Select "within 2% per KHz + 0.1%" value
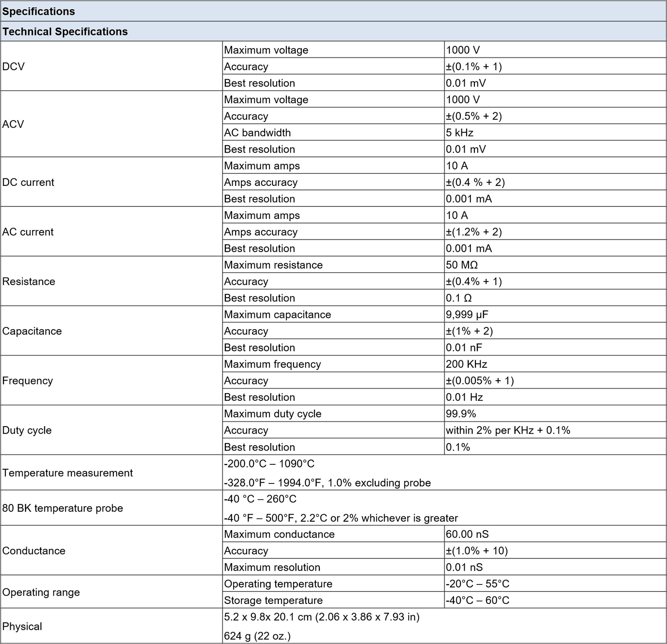Image resolution: width=667 pixels, height=644 pixels. tap(508, 430)
